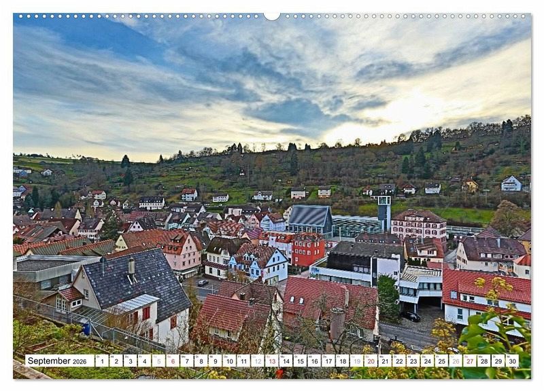Select day 16 in calendar strip
The height and width of the screenshot is (392, 544).
[314, 361]
